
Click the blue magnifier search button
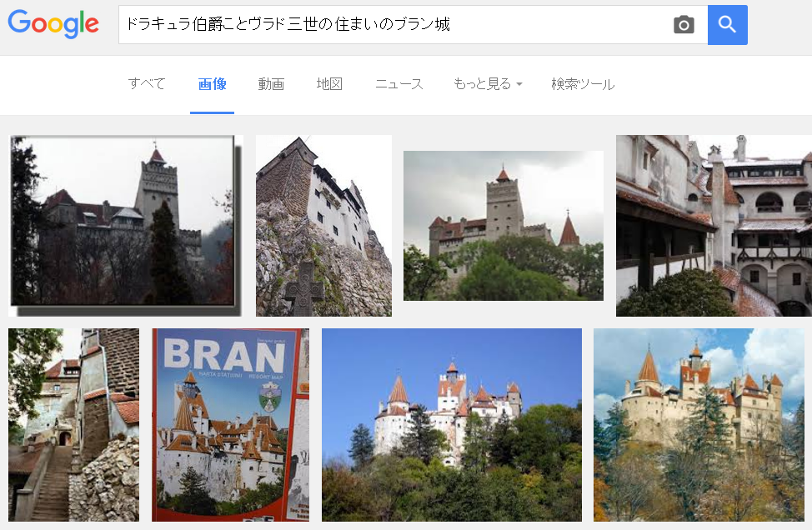[727, 24]
